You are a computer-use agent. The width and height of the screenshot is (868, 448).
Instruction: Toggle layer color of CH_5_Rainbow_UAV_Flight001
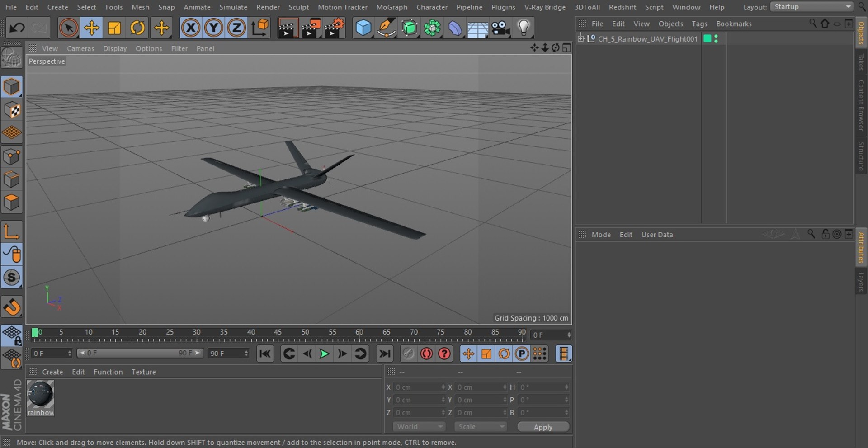pos(708,39)
